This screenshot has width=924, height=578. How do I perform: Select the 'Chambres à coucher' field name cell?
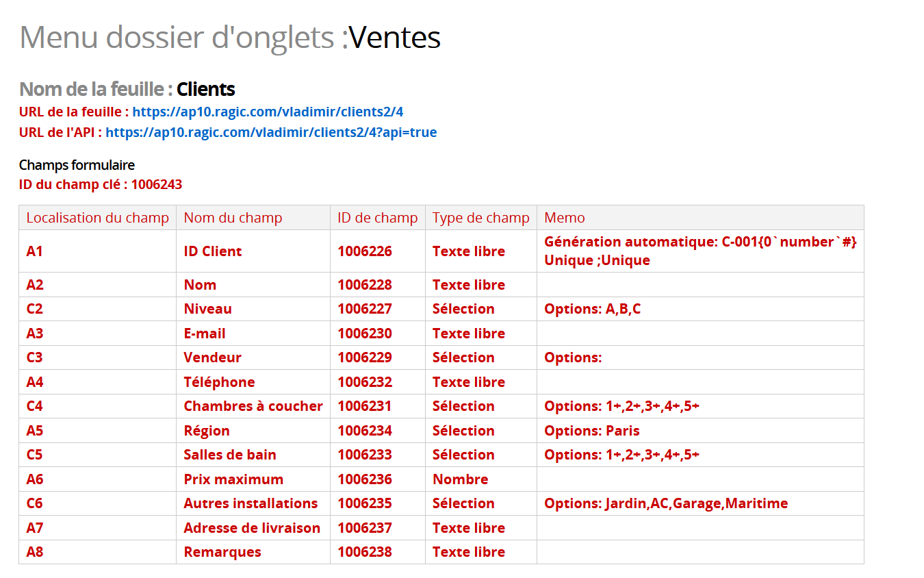(253, 406)
